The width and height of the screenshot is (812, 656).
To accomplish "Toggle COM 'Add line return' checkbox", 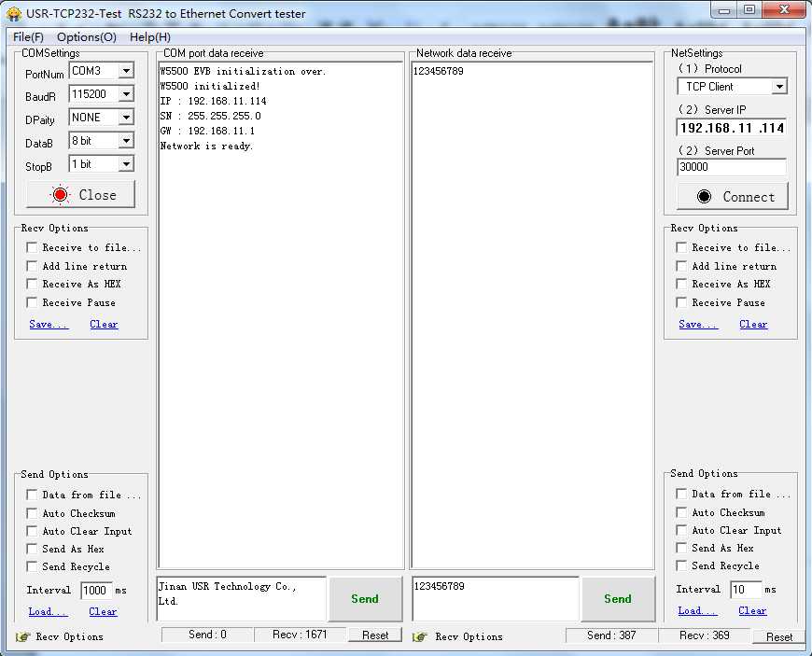I will point(32,266).
